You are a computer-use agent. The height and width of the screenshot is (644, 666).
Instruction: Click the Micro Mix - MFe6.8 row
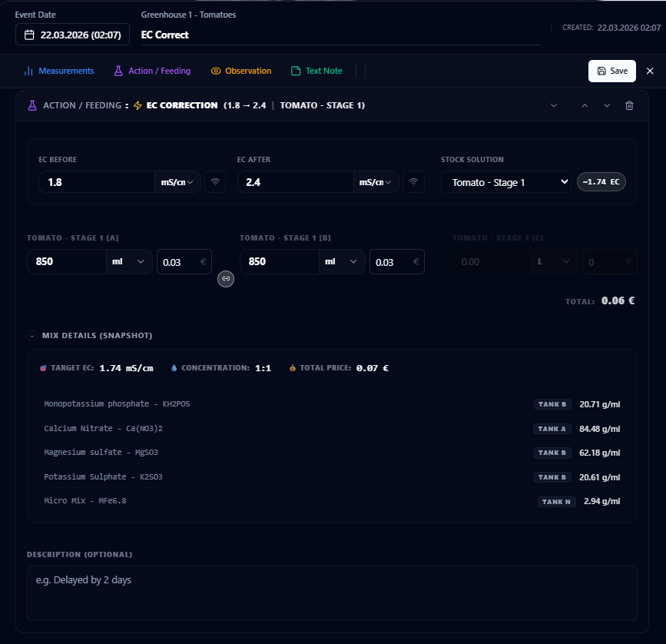pyautogui.click(x=332, y=501)
